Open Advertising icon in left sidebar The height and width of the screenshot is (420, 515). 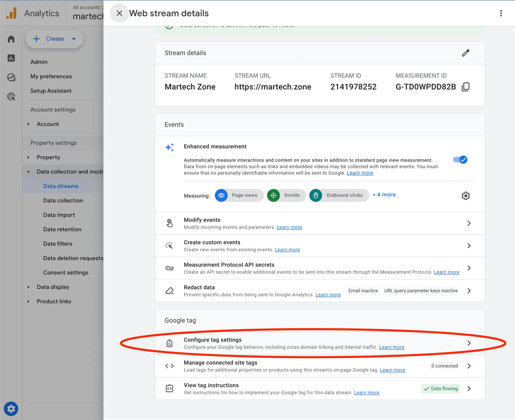(11, 97)
